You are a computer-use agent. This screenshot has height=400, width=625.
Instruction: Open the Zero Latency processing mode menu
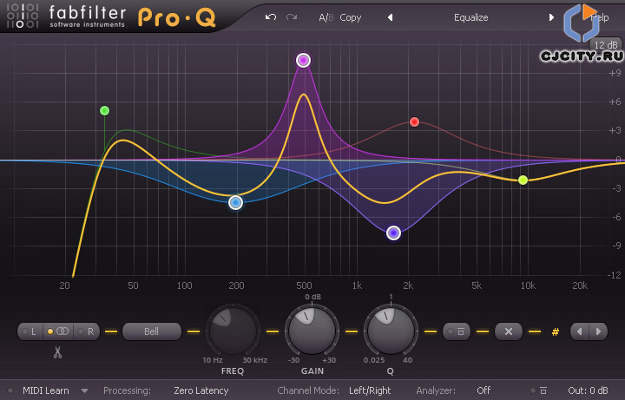pos(201,391)
